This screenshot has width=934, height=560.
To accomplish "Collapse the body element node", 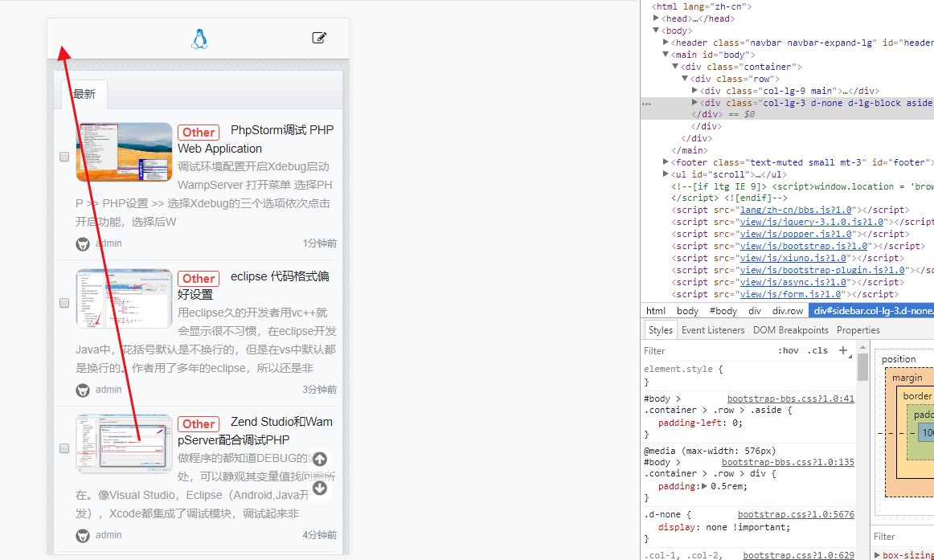I will click(x=657, y=31).
